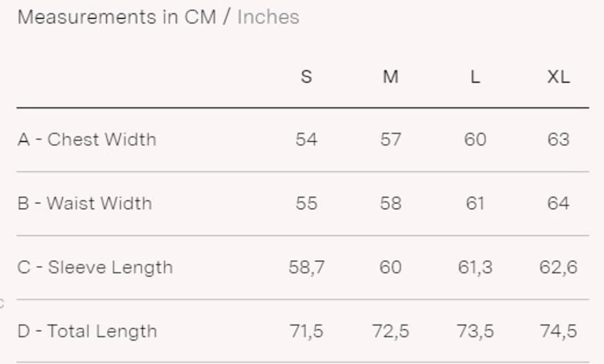Click the M size column header
The height and width of the screenshot is (364, 604).
pos(390,77)
